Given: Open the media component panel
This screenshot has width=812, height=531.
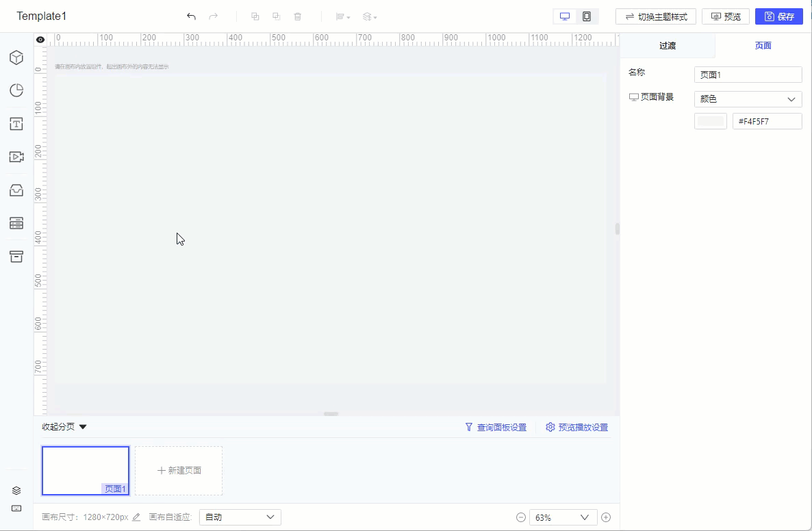Looking at the screenshot, I should point(16,157).
